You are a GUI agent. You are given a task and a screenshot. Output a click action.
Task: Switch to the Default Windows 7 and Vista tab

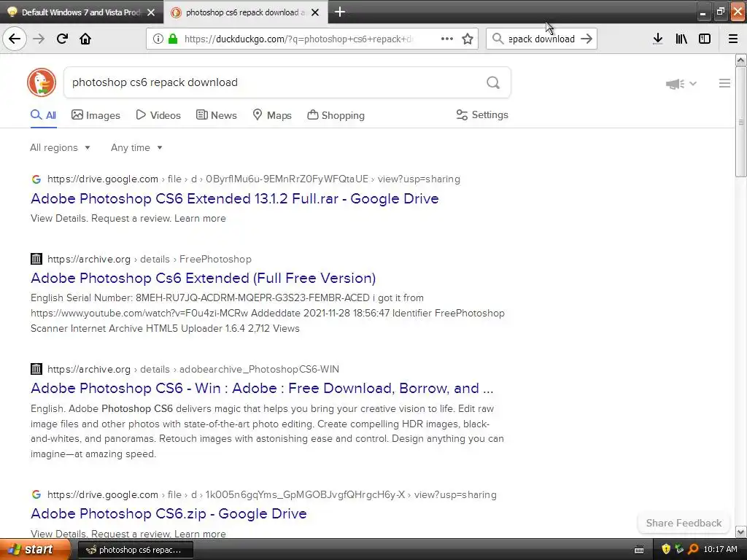pyautogui.click(x=81, y=12)
